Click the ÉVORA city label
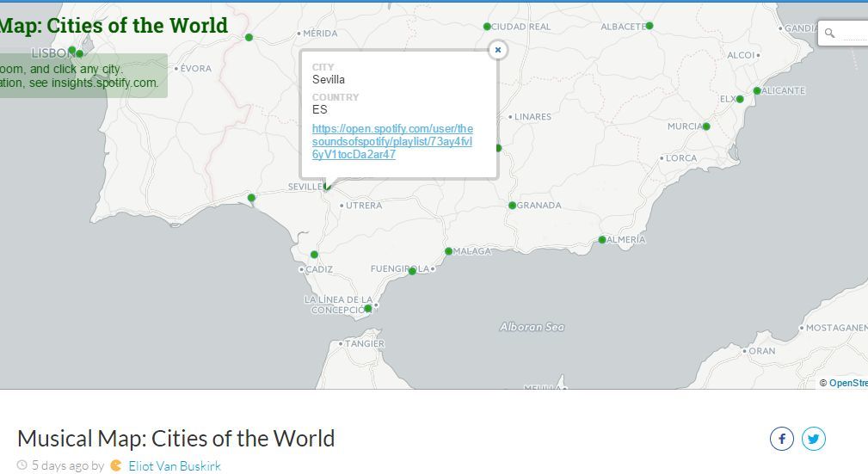868x474 pixels. pyautogui.click(x=196, y=69)
